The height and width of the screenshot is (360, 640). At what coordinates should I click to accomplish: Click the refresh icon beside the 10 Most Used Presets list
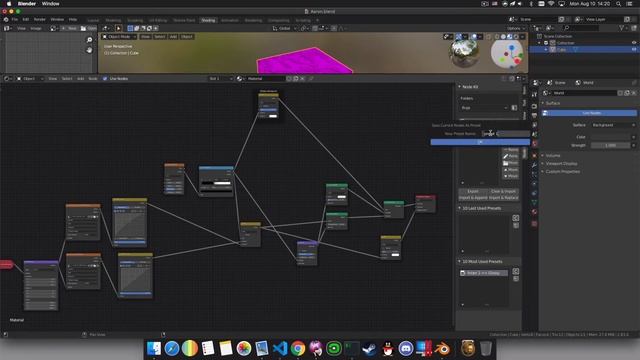[x=516, y=271]
